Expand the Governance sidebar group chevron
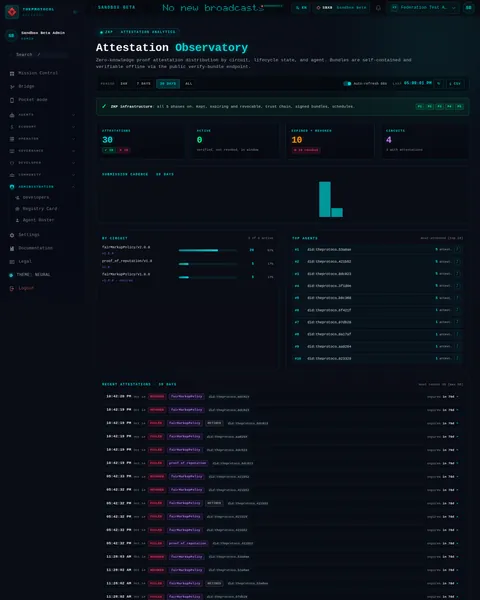The image size is (480, 600). tap(73, 151)
